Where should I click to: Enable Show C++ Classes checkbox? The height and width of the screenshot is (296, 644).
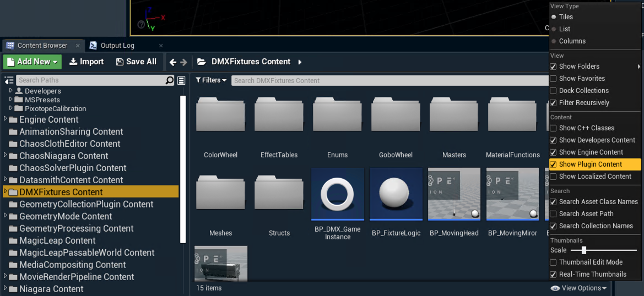tap(553, 128)
